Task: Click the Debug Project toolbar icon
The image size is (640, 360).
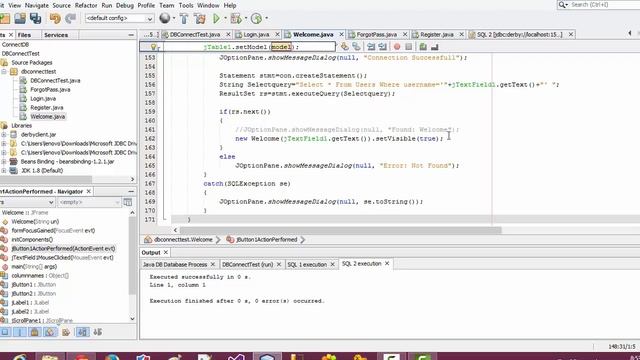Action: click(236, 18)
